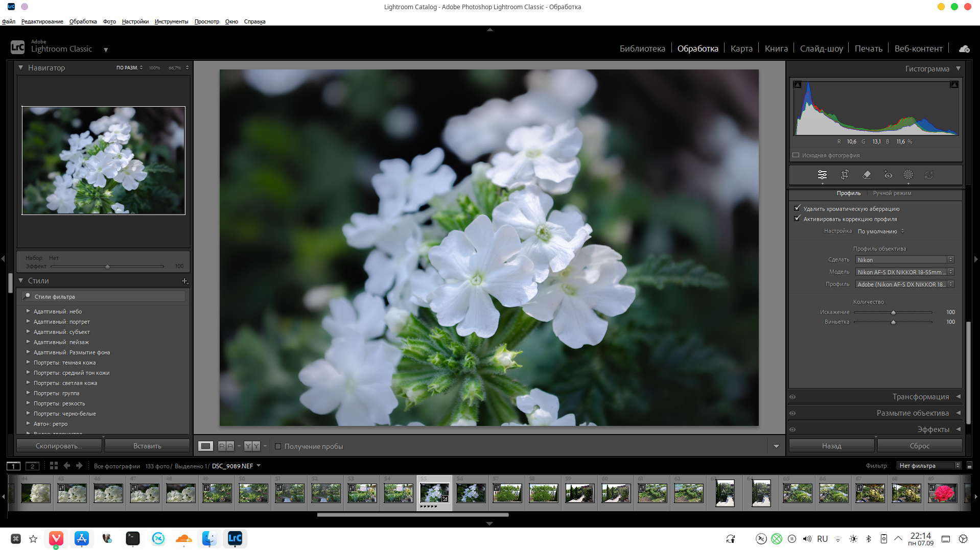This screenshot has width=980, height=550.
Task: Select the Healing eraser tool
Action: 867,175
